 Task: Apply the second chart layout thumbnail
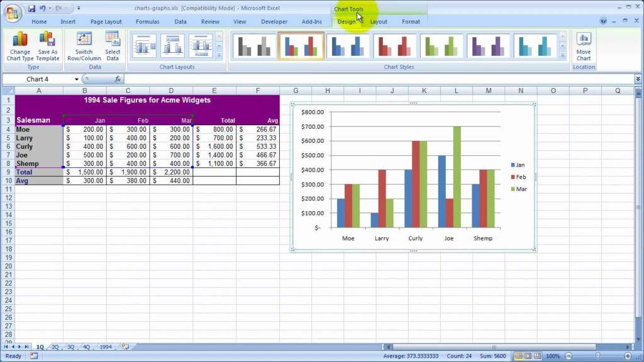click(172, 45)
